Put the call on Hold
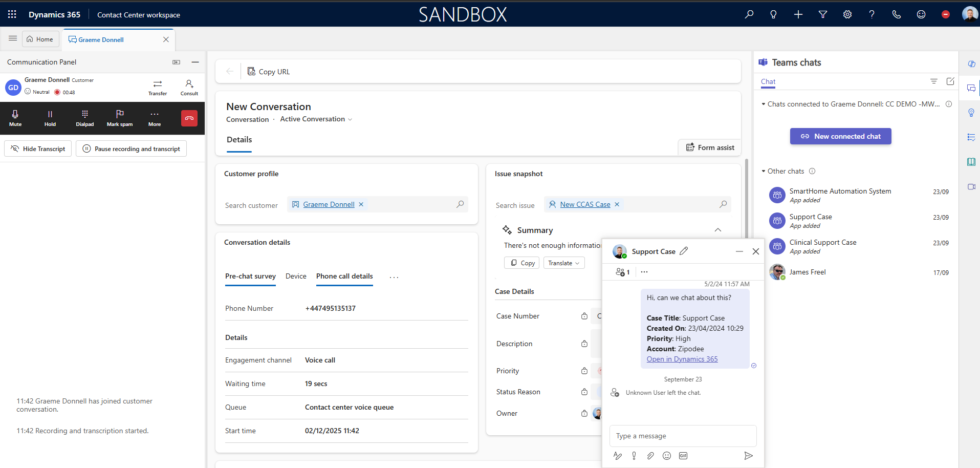The height and width of the screenshot is (468, 980). (50, 118)
